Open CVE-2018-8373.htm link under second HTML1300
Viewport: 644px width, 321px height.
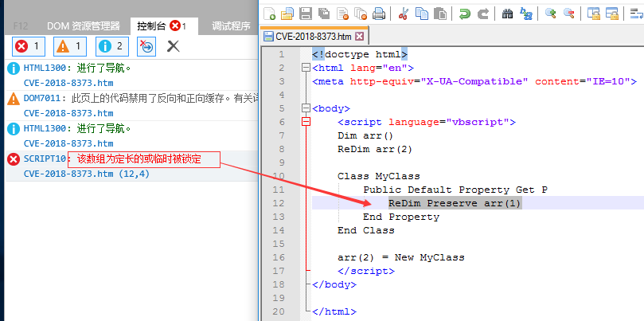[x=68, y=143]
